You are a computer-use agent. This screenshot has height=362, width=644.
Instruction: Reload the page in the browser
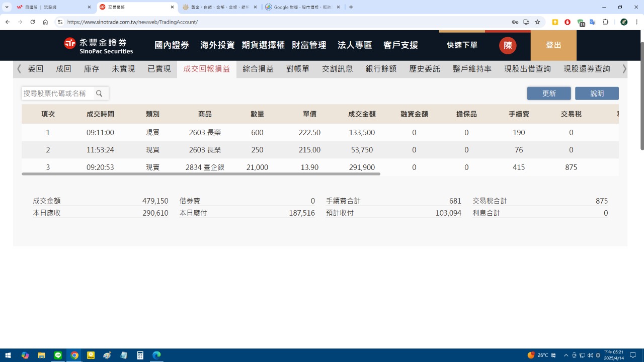tap(33, 22)
